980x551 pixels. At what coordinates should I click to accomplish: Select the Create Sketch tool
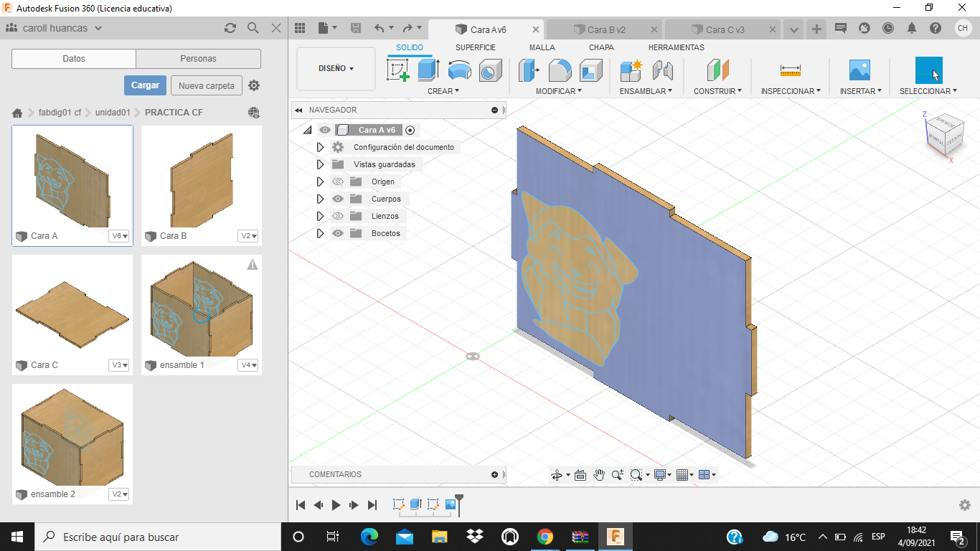point(398,70)
